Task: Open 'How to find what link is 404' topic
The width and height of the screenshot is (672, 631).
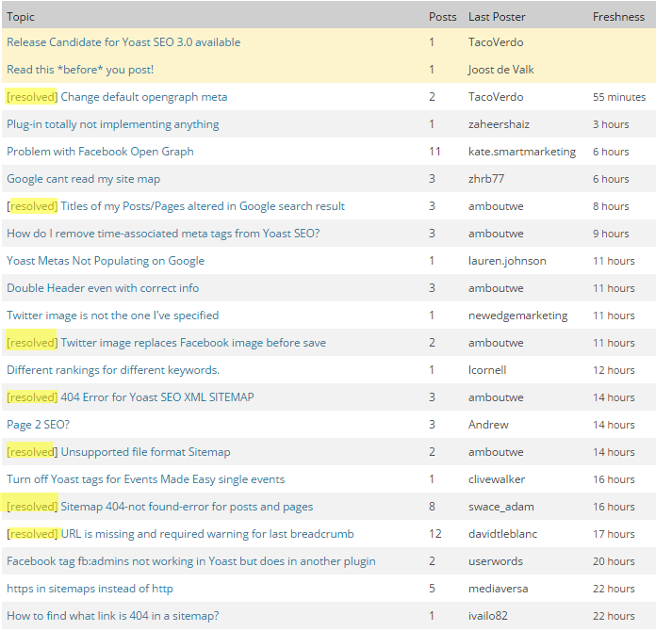Action: (x=113, y=616)
